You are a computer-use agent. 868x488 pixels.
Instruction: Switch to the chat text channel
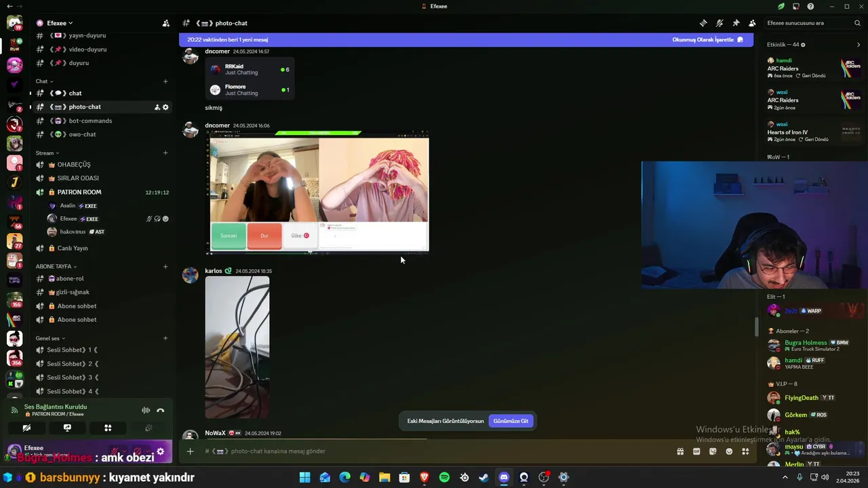click(75, 94)
